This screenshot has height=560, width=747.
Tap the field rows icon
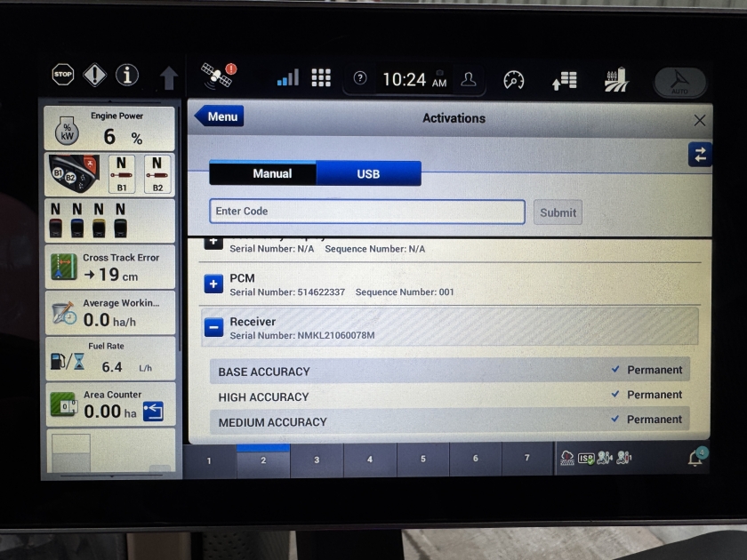coord(615,80)
